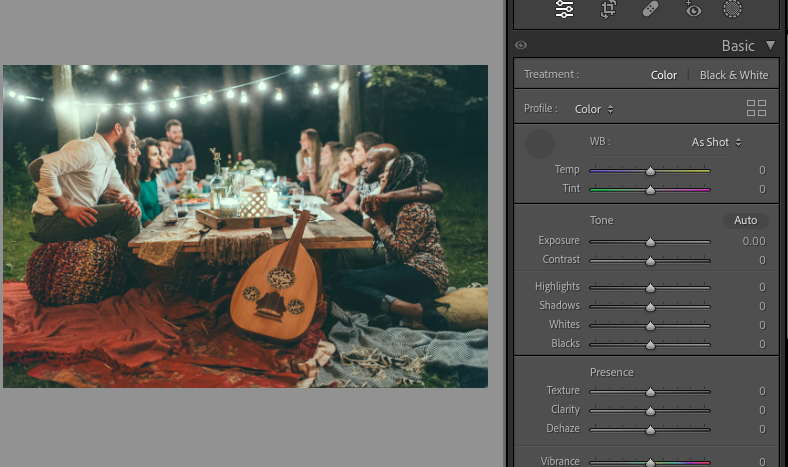The height and width of the screenshot is (467, 788).
Task: Click the Temp slider handle
Action: [x=650, y=171]
